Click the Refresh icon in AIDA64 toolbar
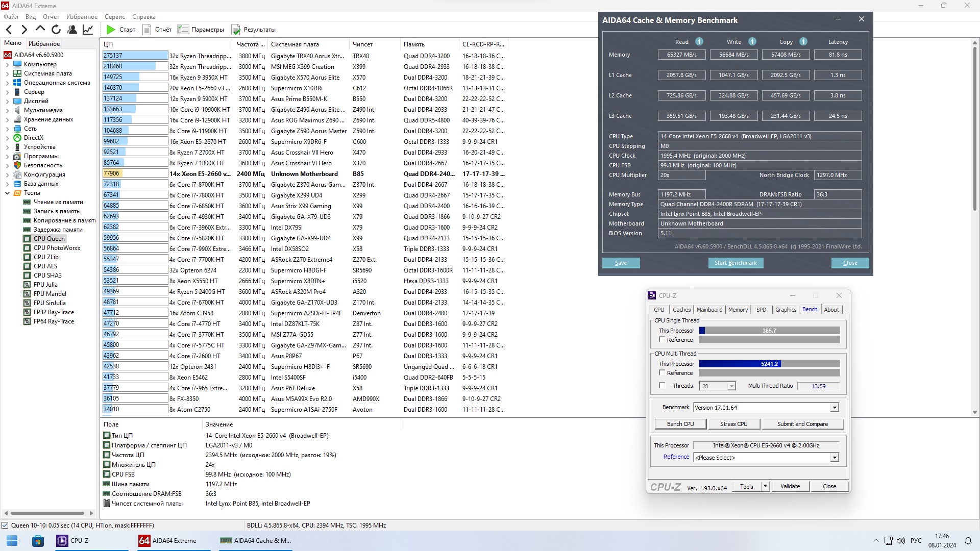Viewport: 980px width, 551px height. coord(56,30)
